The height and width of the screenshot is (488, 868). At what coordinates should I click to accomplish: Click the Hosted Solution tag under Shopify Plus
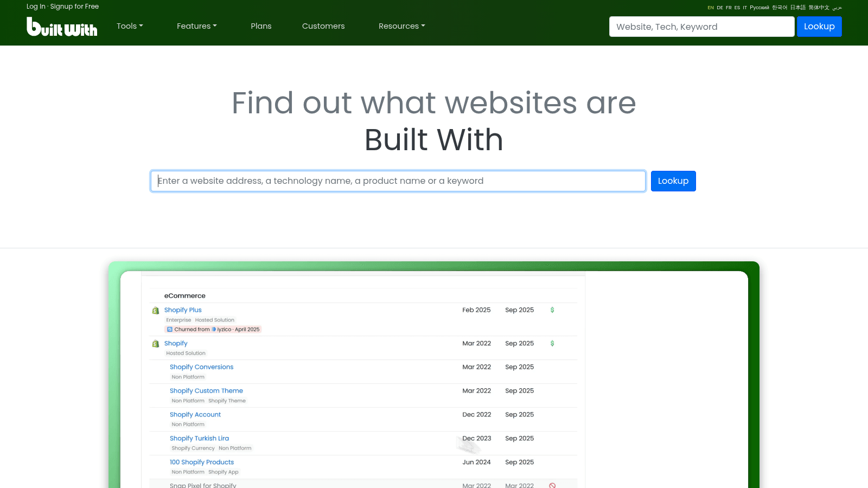[x=215, y=320]
